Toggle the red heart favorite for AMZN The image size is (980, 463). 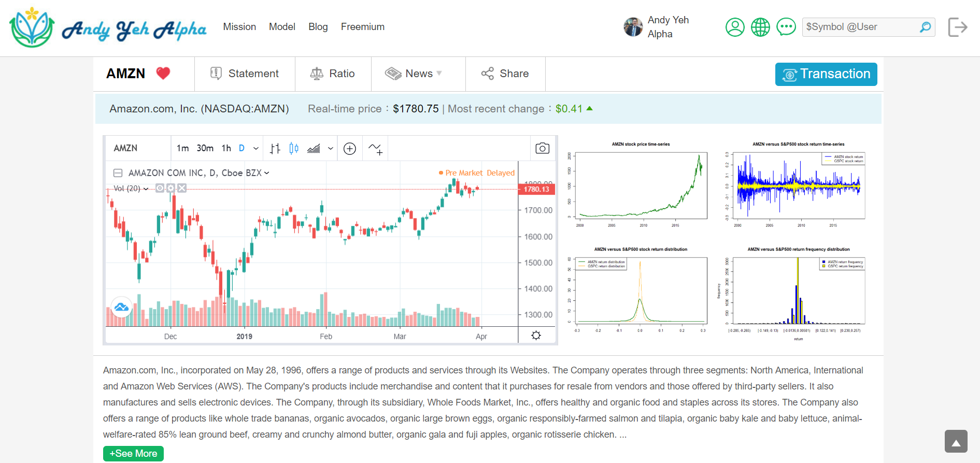[163, 74]
